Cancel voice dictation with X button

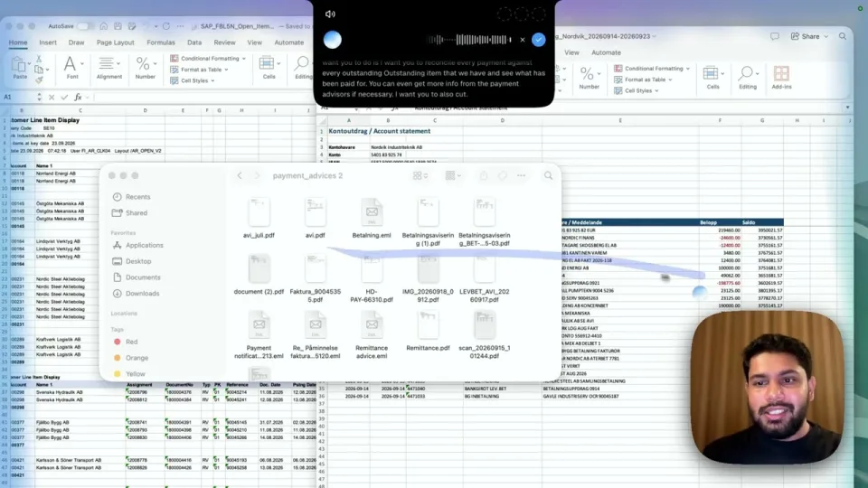[x=522, y=40]
